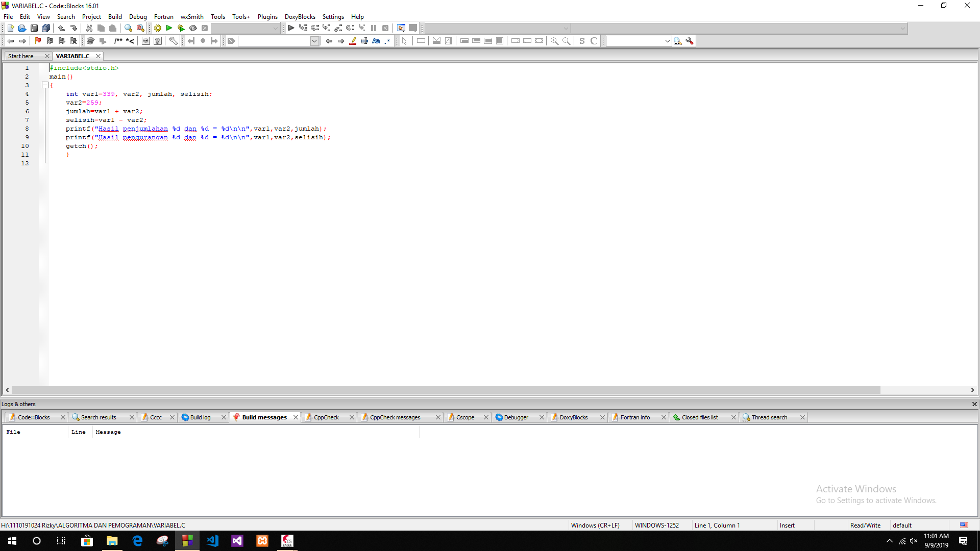Viewport: 980px width, 551px height.
Task: Click the Build gear icon
Action: pyautogui.click(x=157, y=28)
